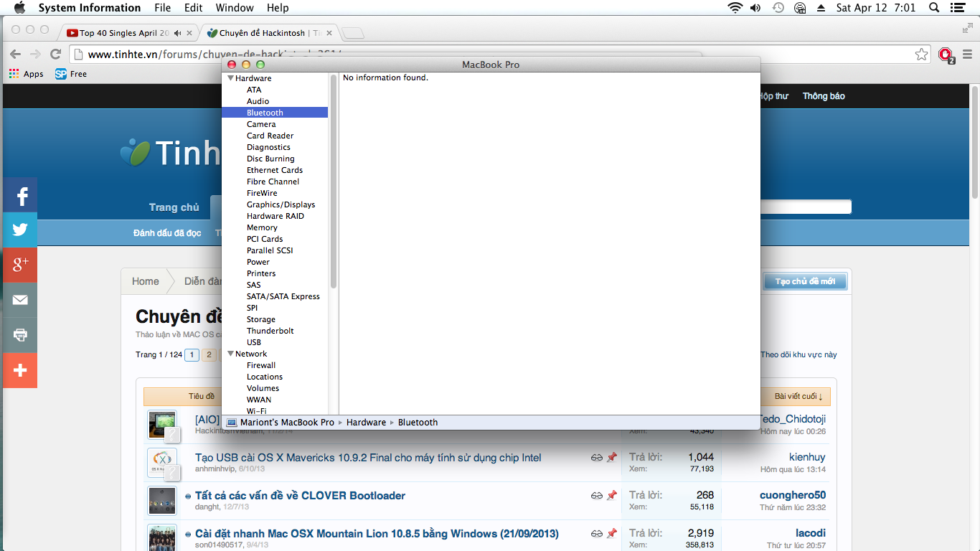The width and height of the screenshot is (980, 551).
Task: Click the System Information sidebar scrollbar
Action: [334, 181]
